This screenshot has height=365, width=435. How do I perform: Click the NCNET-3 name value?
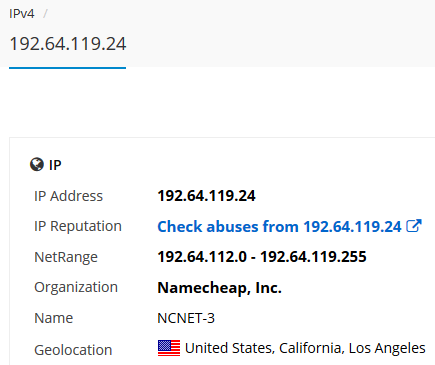pos(186,318)
